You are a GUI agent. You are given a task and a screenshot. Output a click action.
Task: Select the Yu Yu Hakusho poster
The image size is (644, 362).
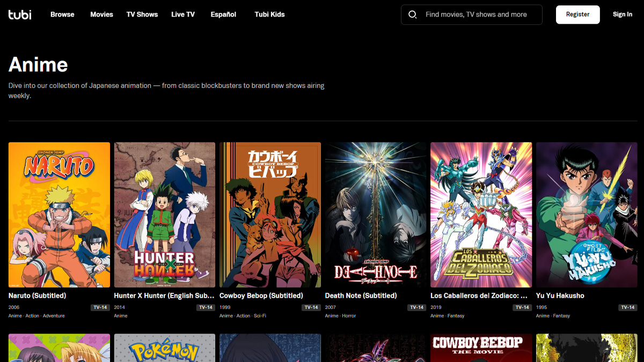pos(586,215)
